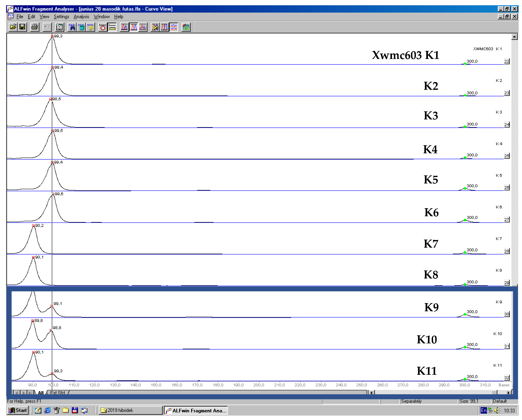
Task: Click the 99,3 peak marker on K1
Action: click(52, 36)
